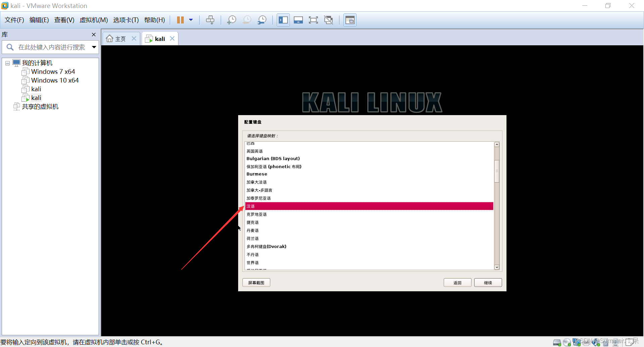This screenshot has width=644, height=347.
Task: Take a snapshot of the virtual machine
Action: [x=231, y=20]
